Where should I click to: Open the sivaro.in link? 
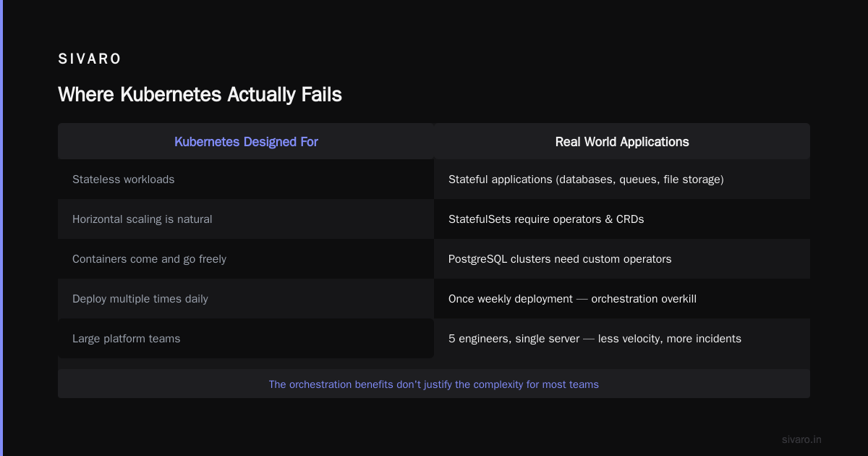[801, 439]
